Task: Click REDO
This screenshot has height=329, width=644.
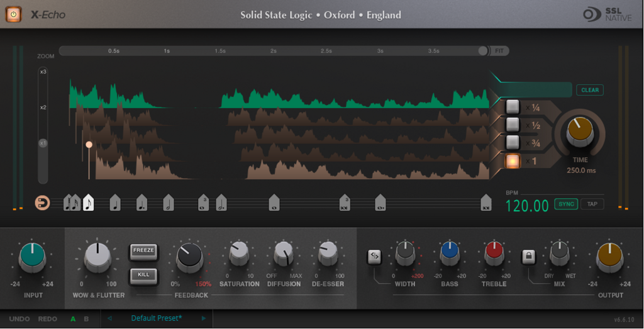Action: pos(48,319)
